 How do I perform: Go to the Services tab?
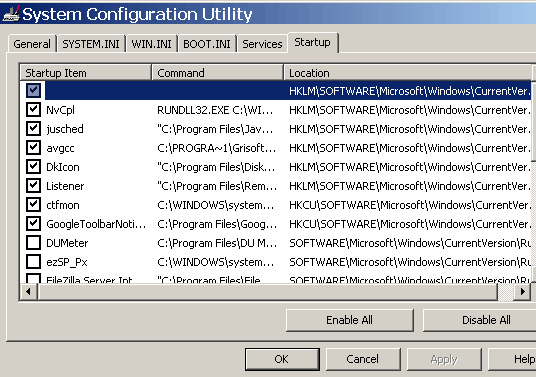point(263,44)
